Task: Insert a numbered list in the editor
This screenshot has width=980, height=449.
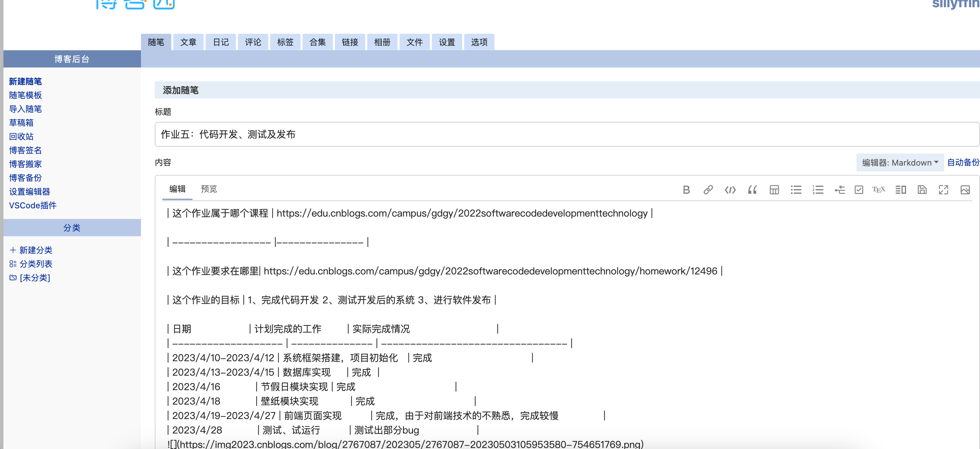Action: tap(818, 190)
